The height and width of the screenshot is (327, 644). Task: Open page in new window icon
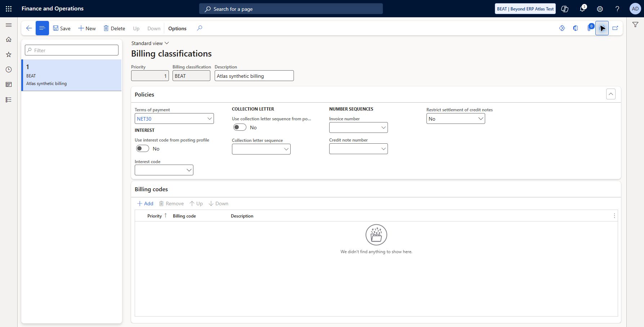click(x=615, y=28)
